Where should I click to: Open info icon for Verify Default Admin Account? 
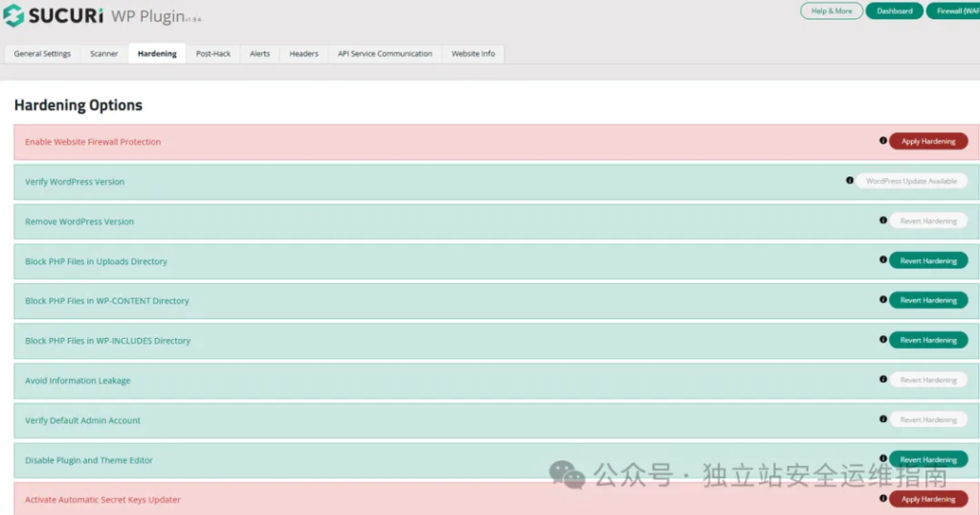coord(883,419)
